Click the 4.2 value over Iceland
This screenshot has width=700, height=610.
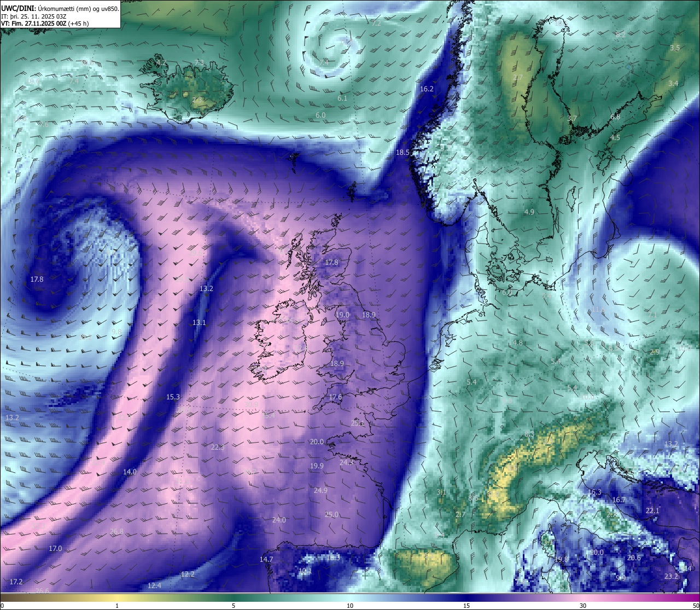tap(161, 62)
